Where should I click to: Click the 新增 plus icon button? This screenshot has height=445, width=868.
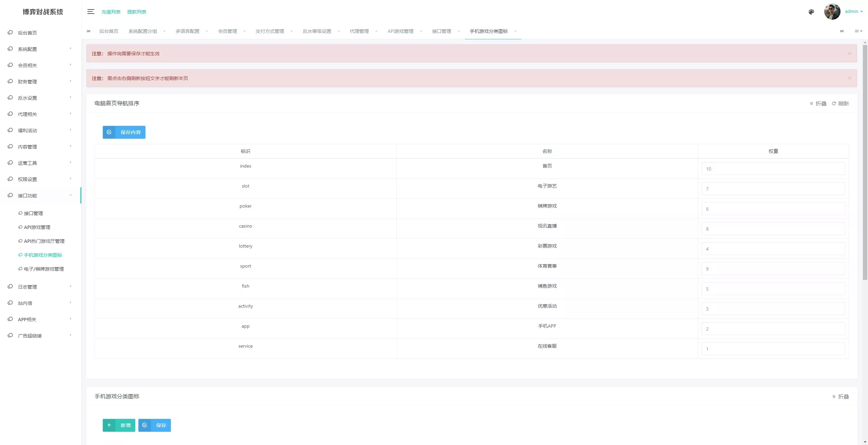109,425
